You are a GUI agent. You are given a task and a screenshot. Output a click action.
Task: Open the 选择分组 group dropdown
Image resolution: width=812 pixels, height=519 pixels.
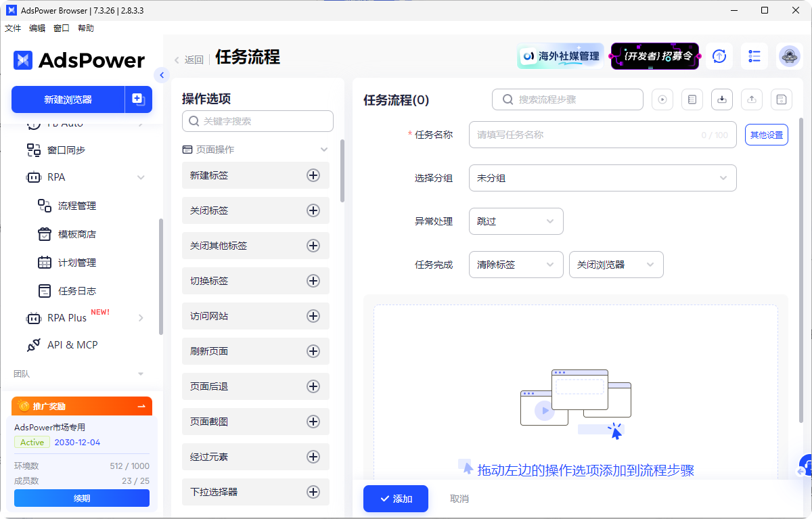coord(602,178)
